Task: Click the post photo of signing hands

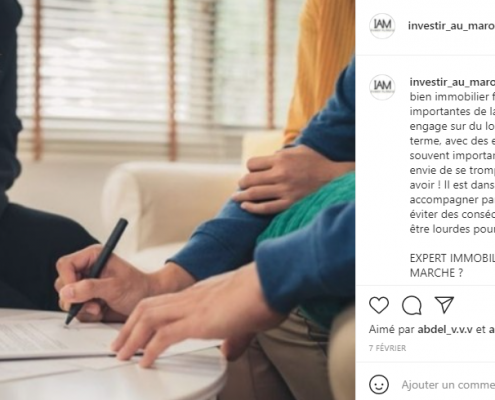Action: [x=177, y=200]
